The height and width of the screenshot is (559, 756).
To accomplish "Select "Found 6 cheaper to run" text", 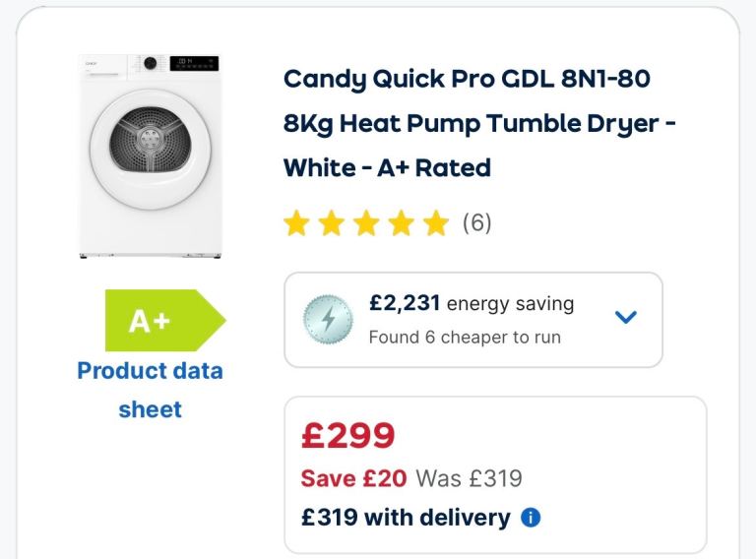I will [465, 338].
